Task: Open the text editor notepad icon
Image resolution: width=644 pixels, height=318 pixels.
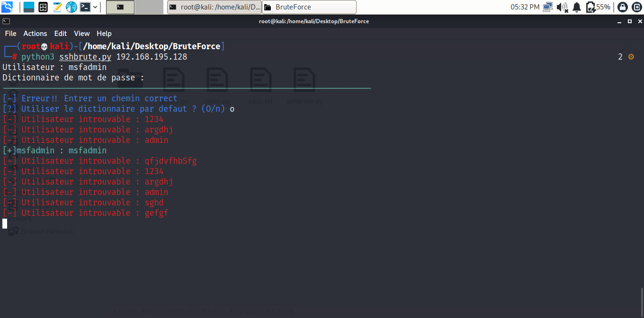Action: (57, 7)
